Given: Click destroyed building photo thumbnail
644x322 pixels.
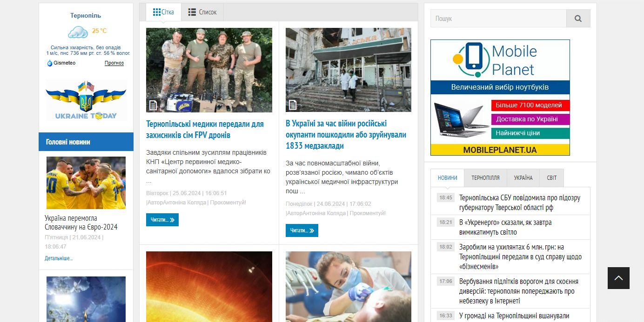Looking at the screenshot, I should [349, 70].
